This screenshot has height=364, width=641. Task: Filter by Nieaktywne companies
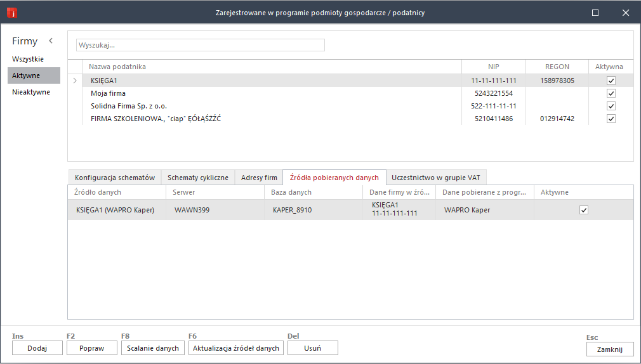pyautogui.click(x=31, y=92)
